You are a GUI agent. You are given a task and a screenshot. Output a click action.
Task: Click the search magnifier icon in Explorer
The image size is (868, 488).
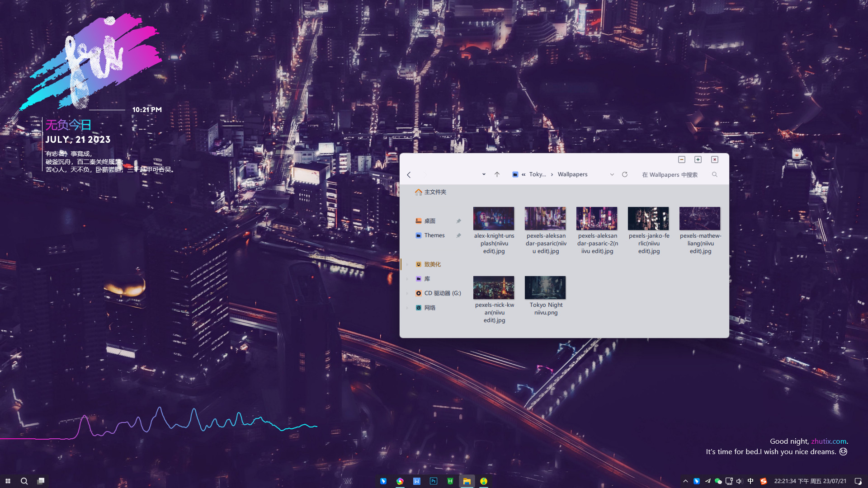tap(715, 174)
